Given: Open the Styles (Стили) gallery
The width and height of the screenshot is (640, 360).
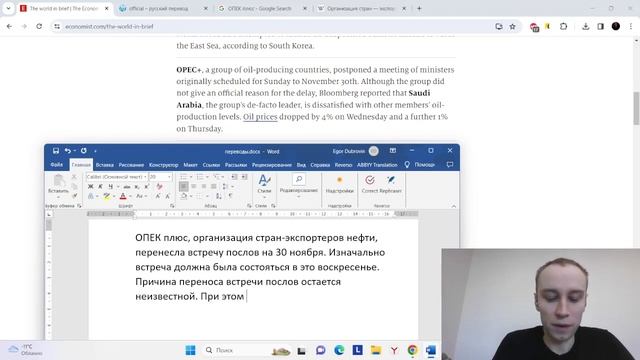Looking at the screenshot, I should click(264, 185).
